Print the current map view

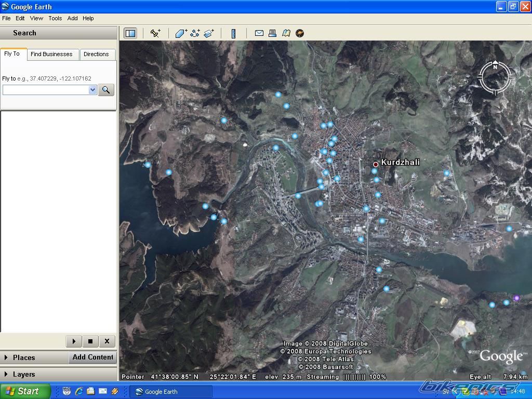(x=272, y=33)
